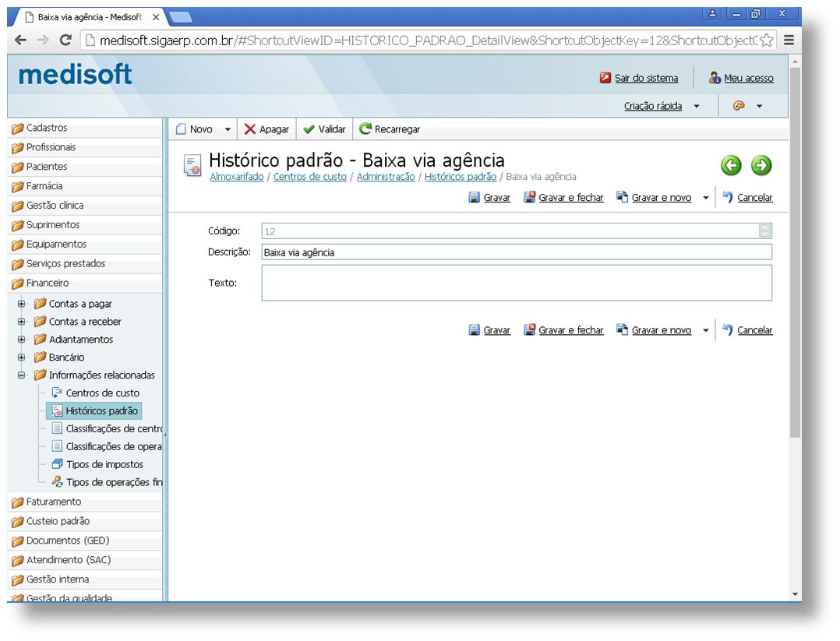This screenshot has width=840, height=641.
Task: Open Centros de custo breadcrumb link
Action: click(x=309, y=177)
